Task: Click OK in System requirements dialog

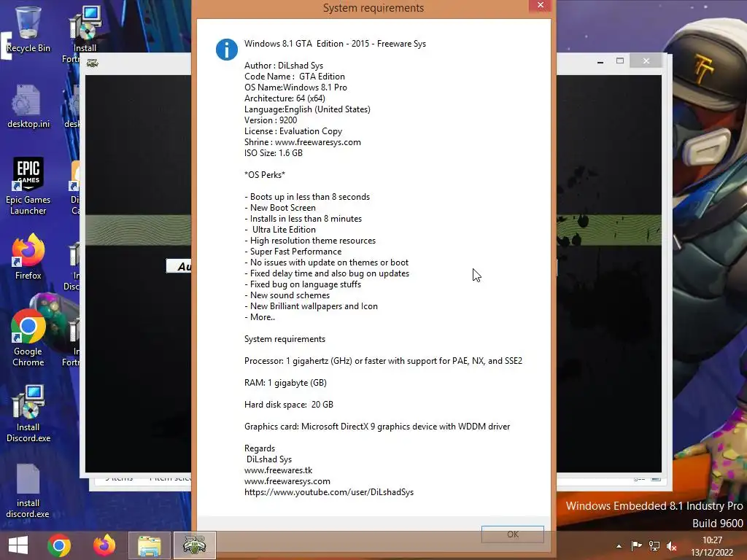Action: 513,534
